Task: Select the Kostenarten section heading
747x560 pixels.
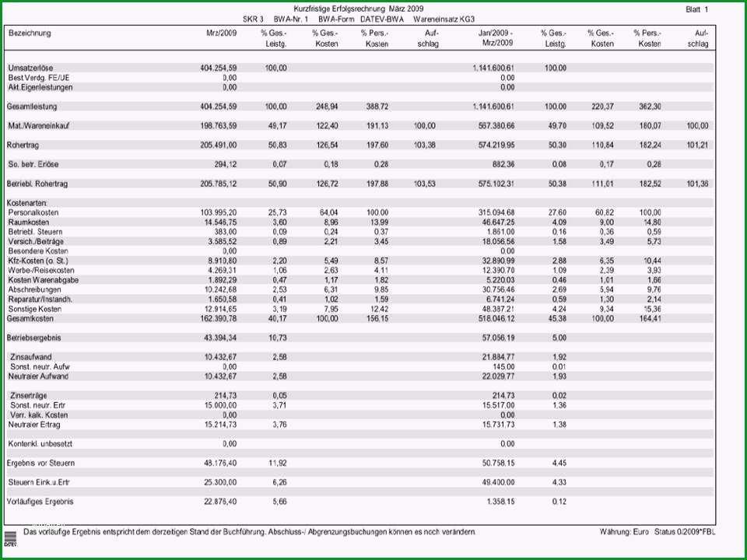Action: [26, 203]
